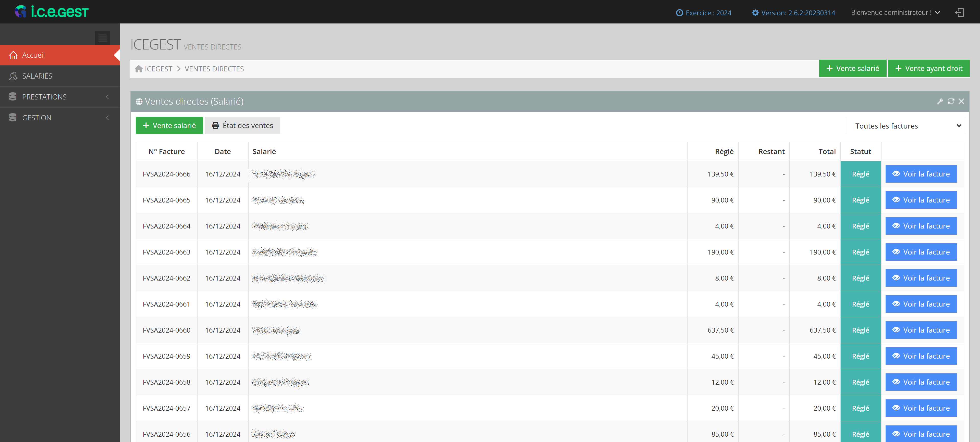Open SALARIÉS in the sidebar
The image size is (980, 442).
37,76
